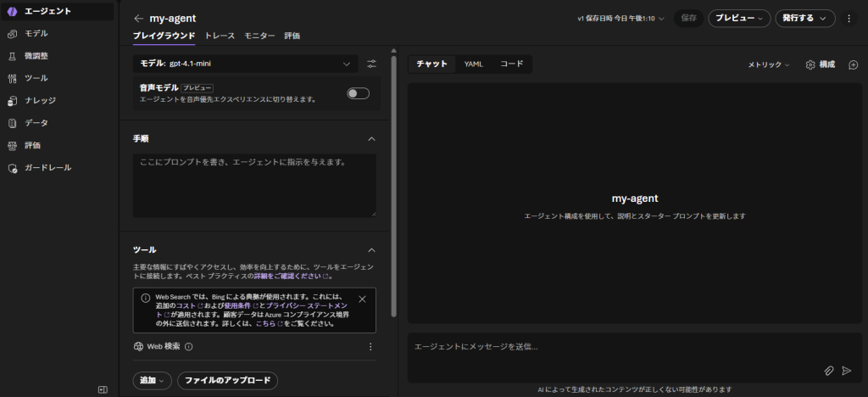Open the 詳細をご確認ください link
This screenshot has height=397, width=868.
(291, 276)
